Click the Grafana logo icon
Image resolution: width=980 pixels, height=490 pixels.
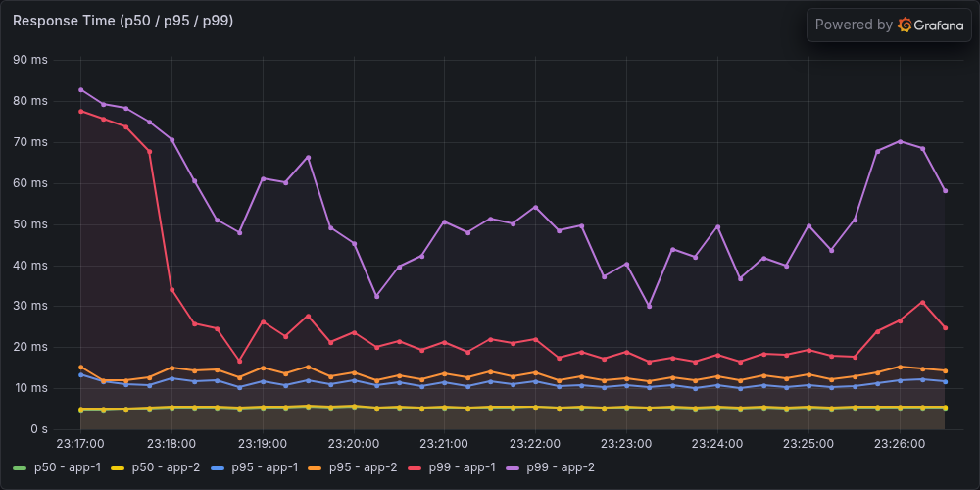point(905,25)
